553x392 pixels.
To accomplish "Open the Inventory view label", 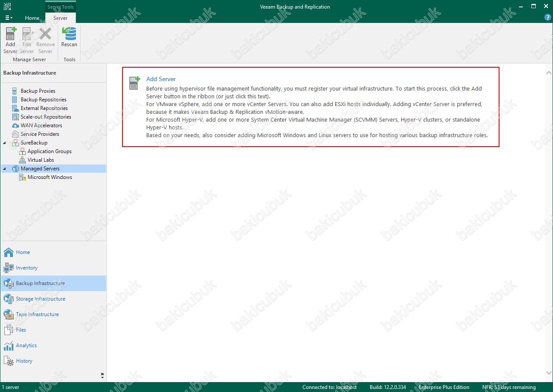I will [x=27, y=268].
